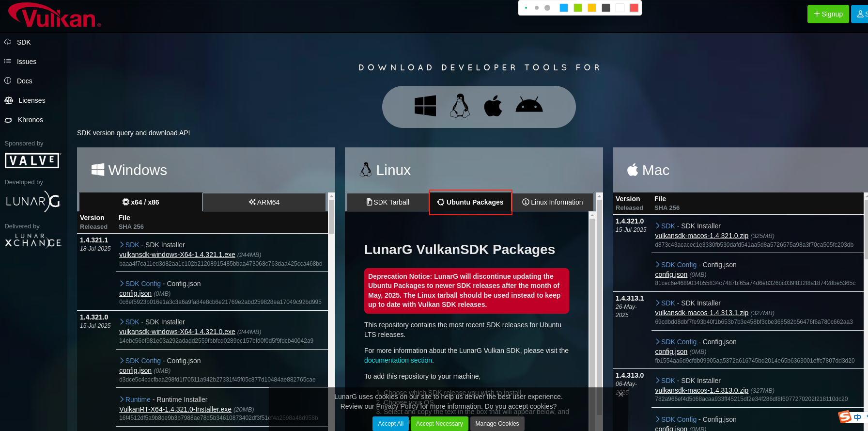Viewport: 868px width, 431px height.
Task: Download vulkansdk-windows-X64-1.4.321.1.exe
Action: coord(177,255)
